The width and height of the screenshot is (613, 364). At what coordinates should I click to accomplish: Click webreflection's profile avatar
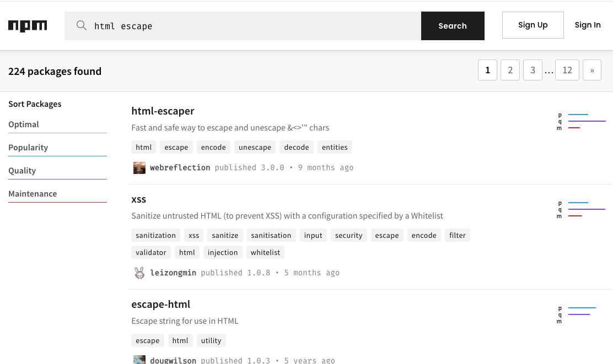tap(139, 167)
